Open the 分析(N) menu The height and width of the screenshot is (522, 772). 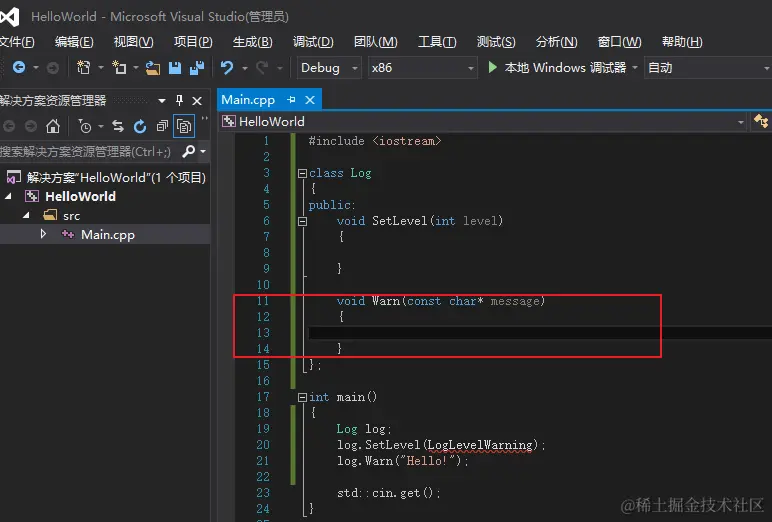tap(556, 42)
